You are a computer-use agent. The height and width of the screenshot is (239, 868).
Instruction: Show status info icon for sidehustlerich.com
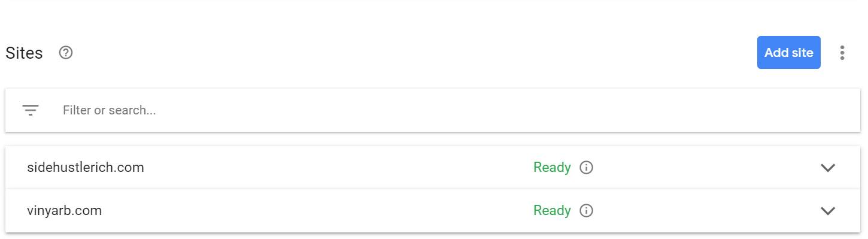coord(587,168)
